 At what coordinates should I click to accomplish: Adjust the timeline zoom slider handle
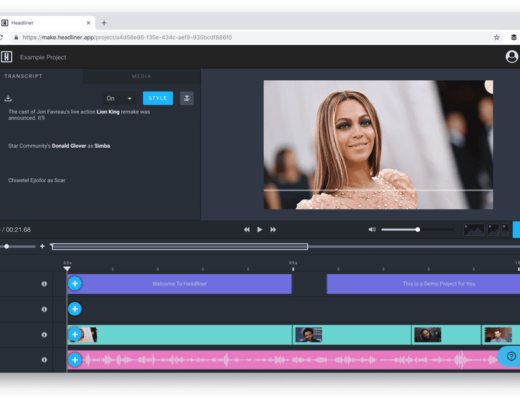(x=7, y=246)
